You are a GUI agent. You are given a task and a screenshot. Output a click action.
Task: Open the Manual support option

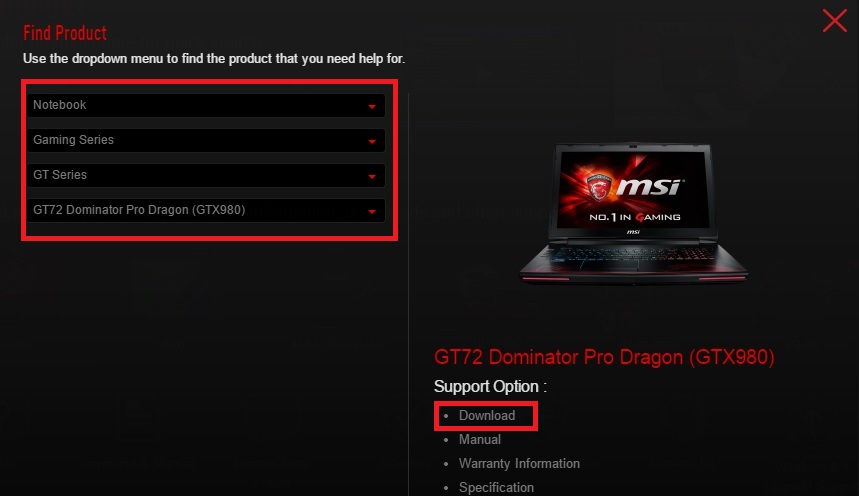480,440
